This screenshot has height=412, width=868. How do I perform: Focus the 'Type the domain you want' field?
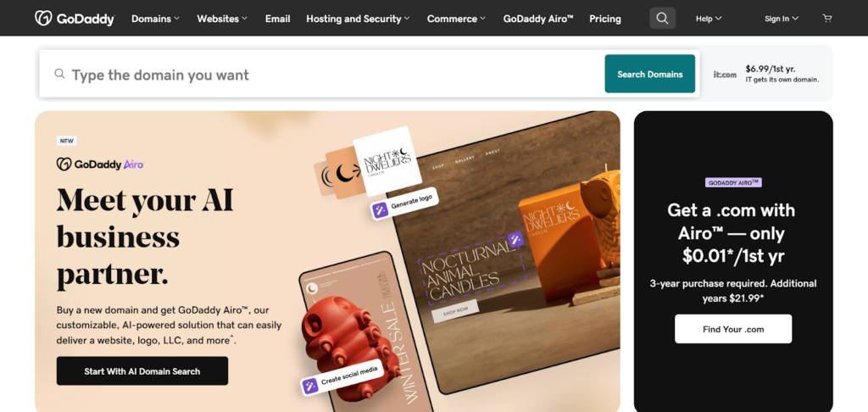(321, 75)
